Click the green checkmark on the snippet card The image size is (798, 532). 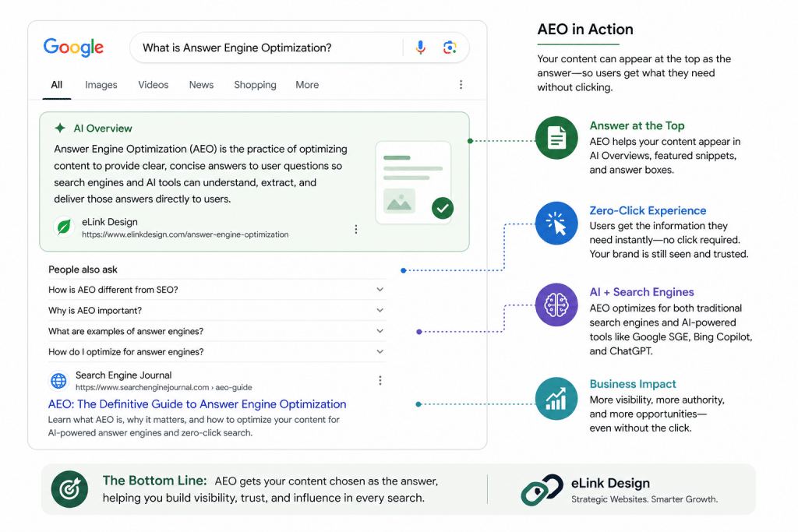point(442,208)
